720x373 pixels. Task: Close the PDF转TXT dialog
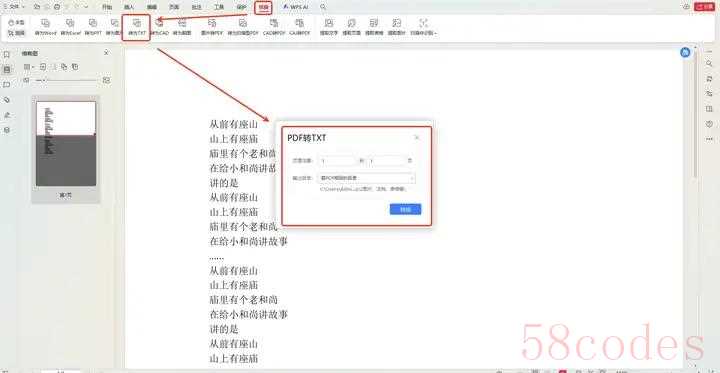pyautogui.click(x=416, y=137)
